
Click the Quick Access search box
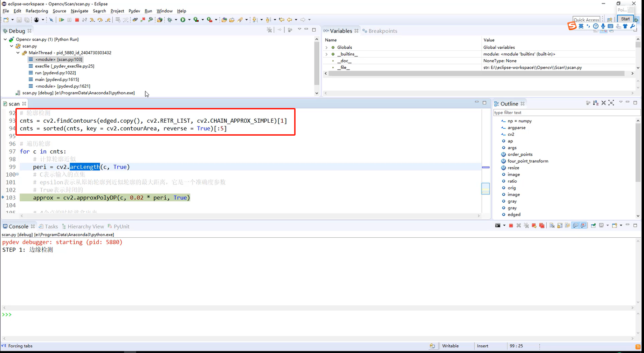(587, 20)
